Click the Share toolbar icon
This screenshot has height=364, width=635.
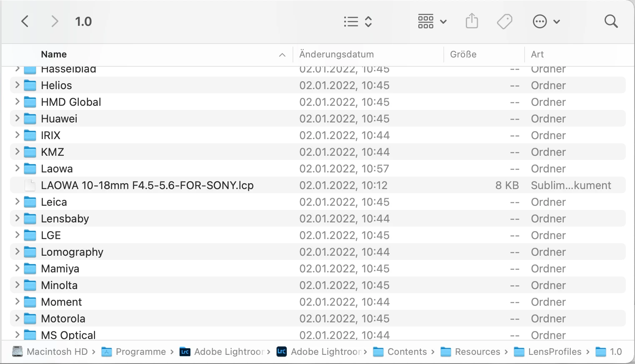pos(472,21)
